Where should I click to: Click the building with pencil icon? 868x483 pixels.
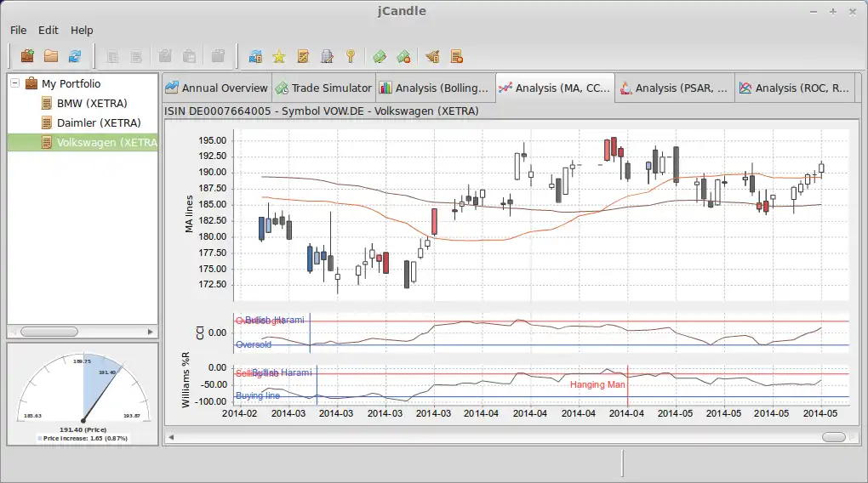pos(327,56)
